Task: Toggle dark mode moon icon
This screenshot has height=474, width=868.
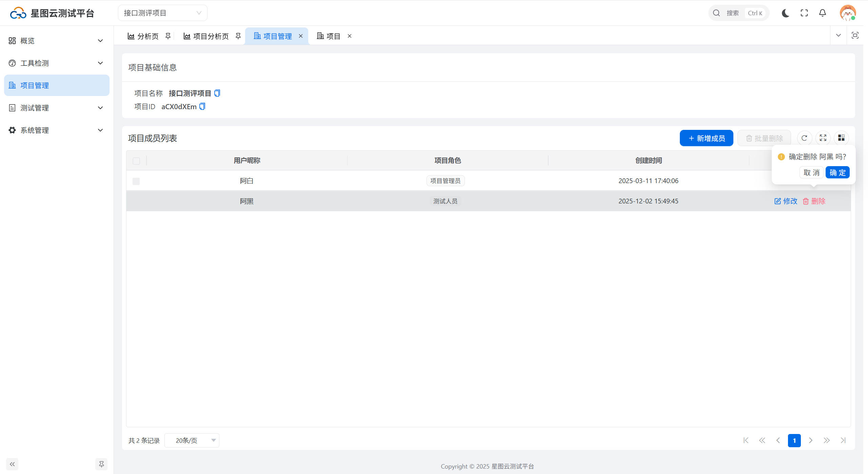Action: (785, 13)
